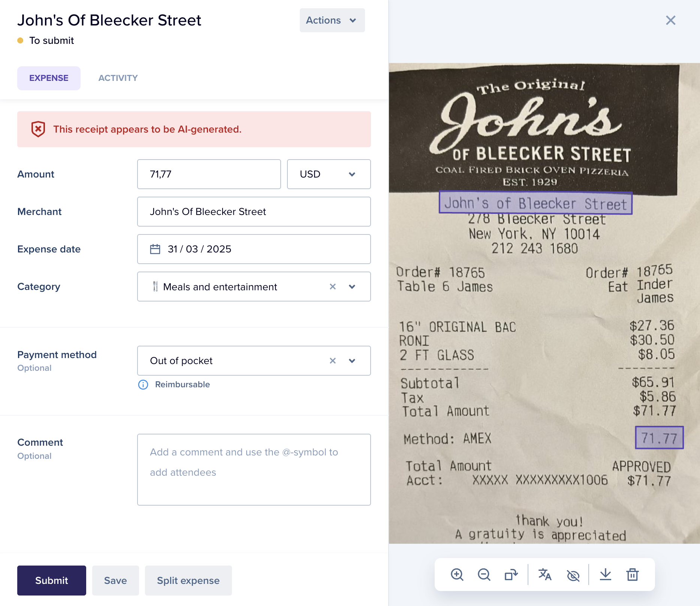Screen dimensions: 700x606
Task: Open the USD currency dropdown
Action: 329,174
